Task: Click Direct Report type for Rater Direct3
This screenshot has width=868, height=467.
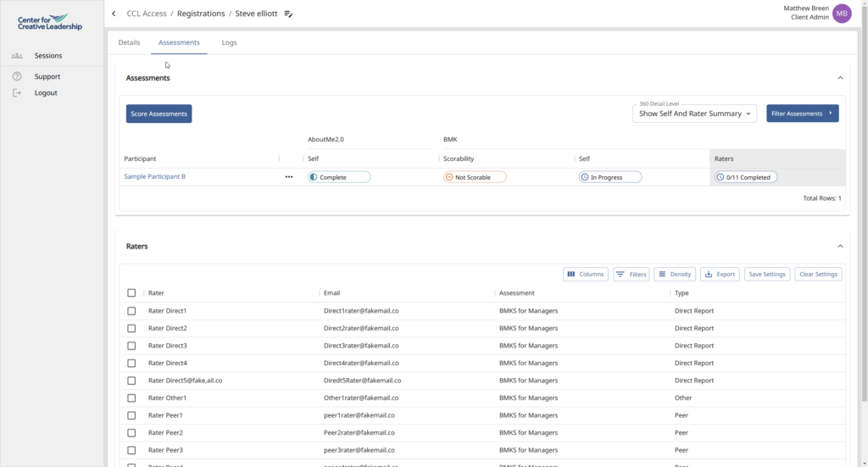Action: click(694, 346)
